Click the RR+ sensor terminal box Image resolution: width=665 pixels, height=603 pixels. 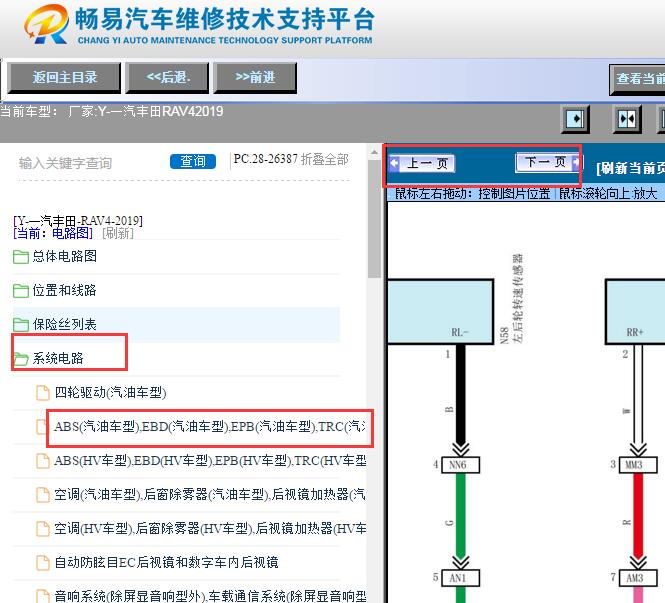635,312
